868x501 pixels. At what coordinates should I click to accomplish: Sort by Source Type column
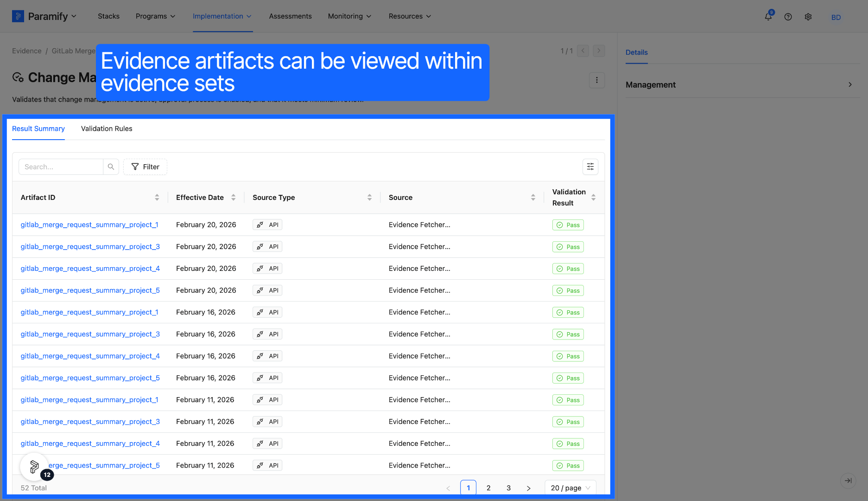coord(369,198)
